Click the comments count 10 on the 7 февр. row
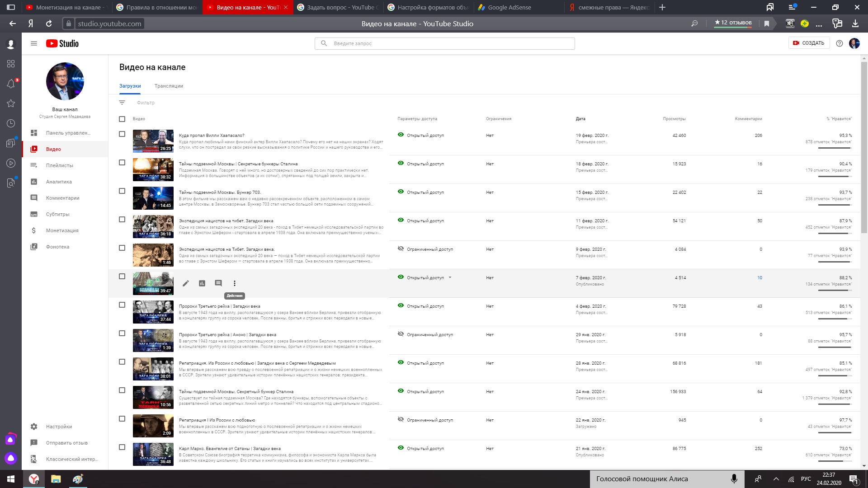 coord(759,277)
